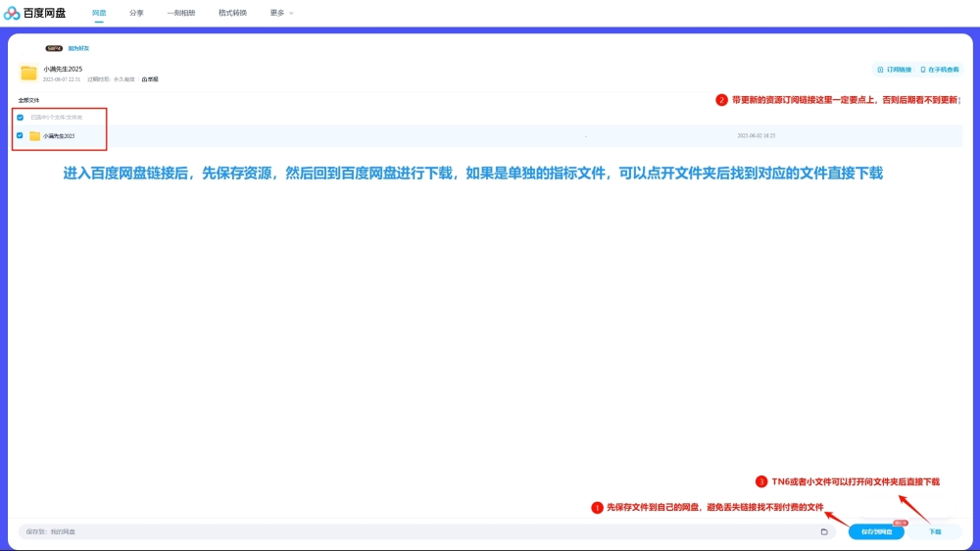Click the 百度网盘 logo icon

pyautogui.click(x=12, y=13)
